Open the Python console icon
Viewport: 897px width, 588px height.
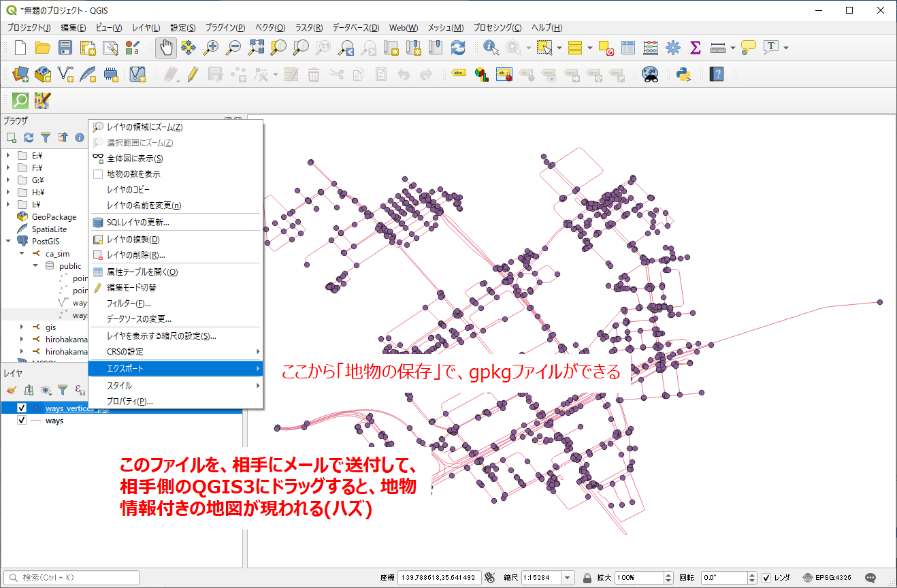[x=684, y=74]
